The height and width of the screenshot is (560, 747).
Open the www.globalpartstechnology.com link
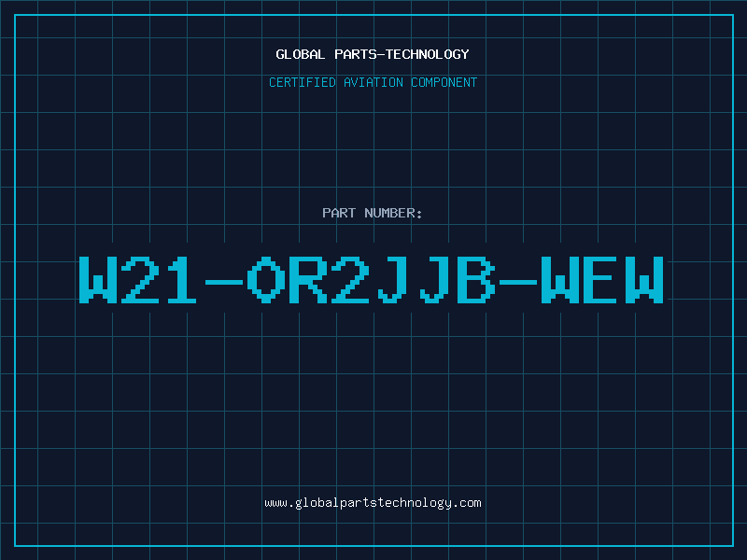click(373, 503)
